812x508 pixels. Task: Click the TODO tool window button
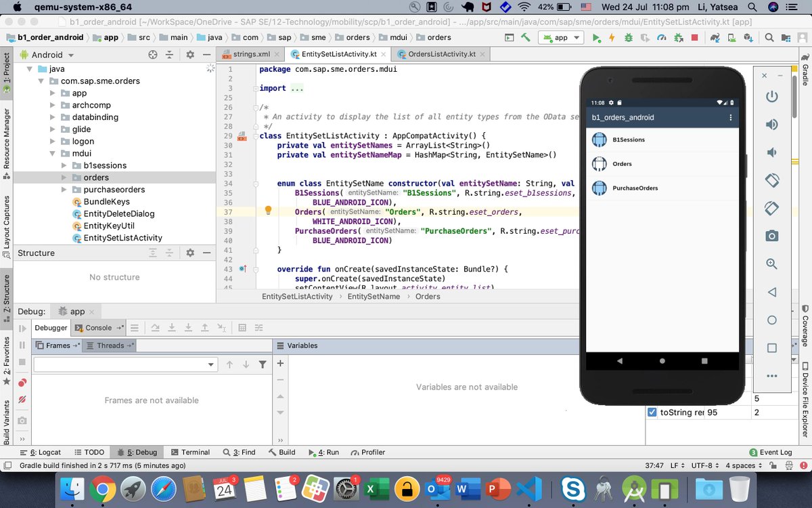pos(89,452)
